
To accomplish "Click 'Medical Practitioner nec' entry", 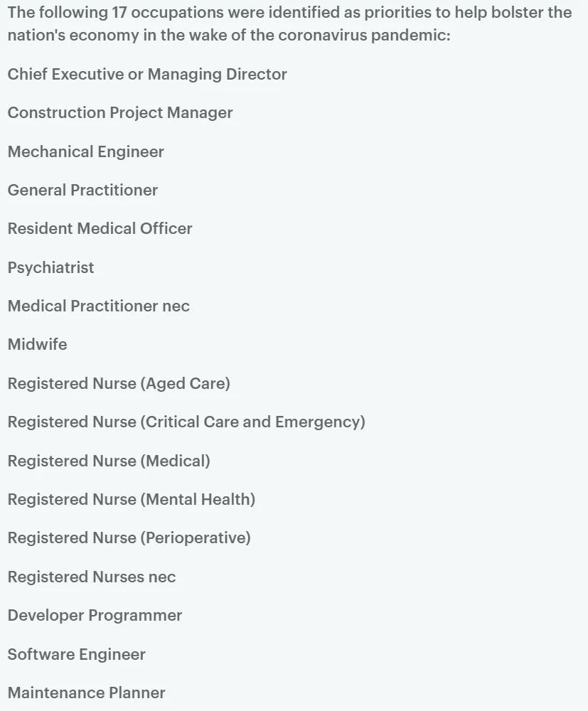I will [98, 306].
